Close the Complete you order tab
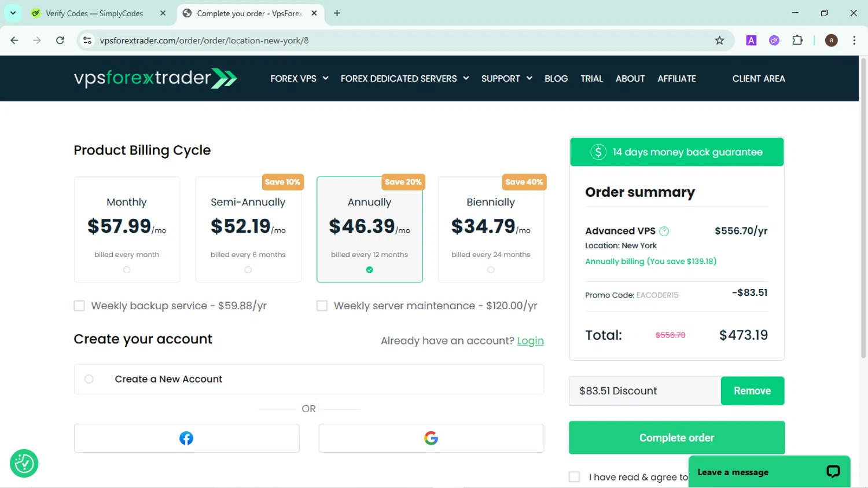The width and height of the screenshot is (868, 488). pos(314,13)
